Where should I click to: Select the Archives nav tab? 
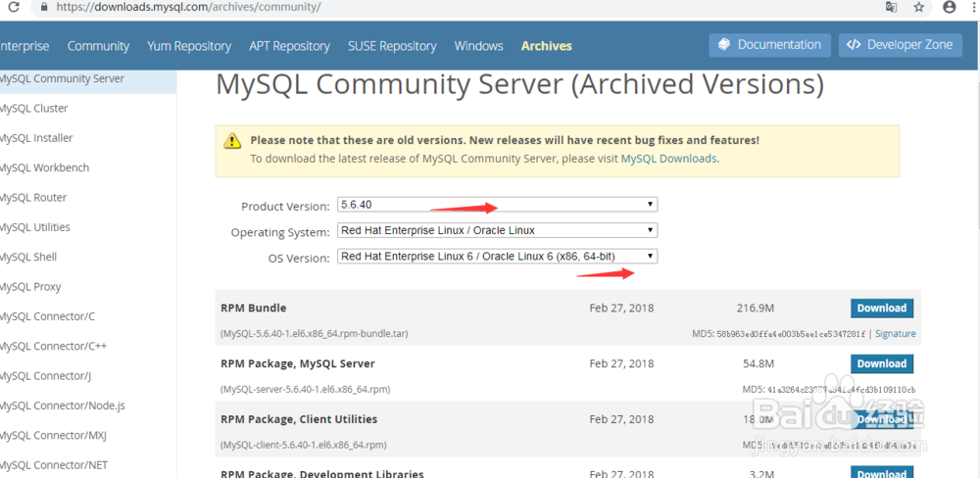coord(546,46)
